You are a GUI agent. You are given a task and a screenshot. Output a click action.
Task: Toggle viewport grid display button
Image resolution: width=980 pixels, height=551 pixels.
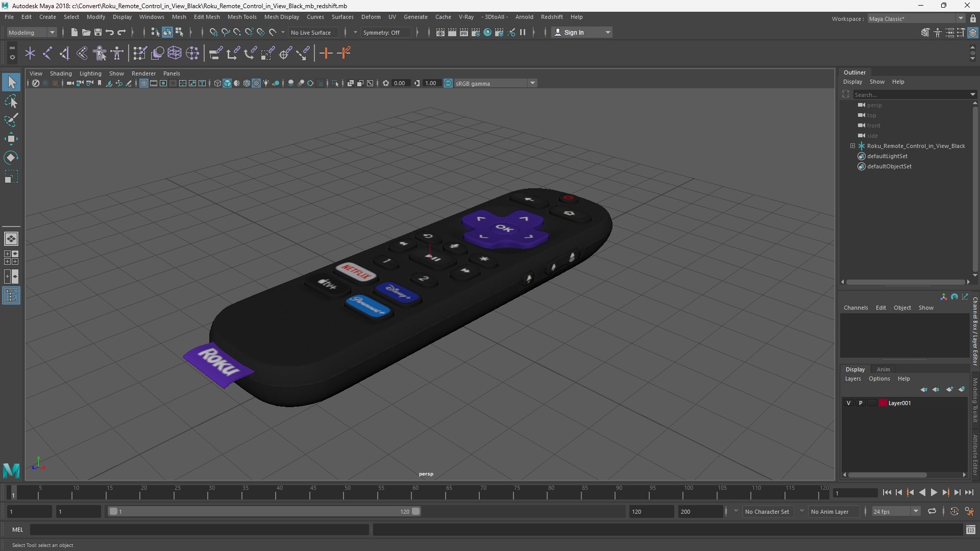[144, 83]
